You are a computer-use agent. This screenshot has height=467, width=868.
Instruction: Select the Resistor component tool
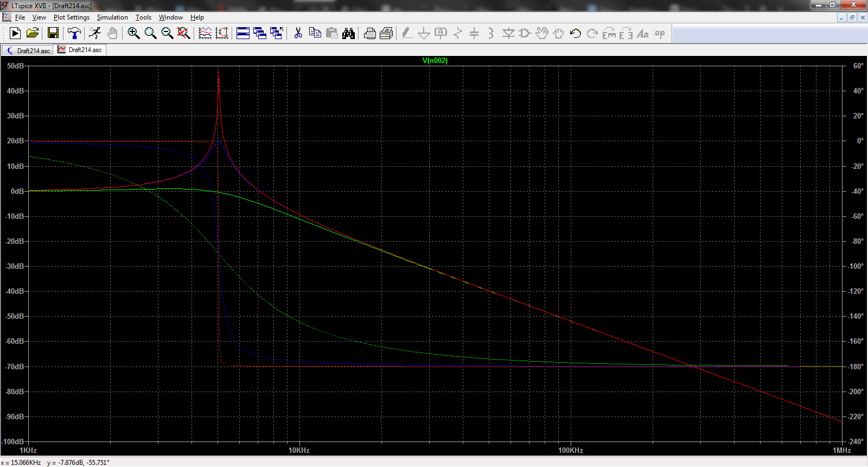[x=457, y=33]
